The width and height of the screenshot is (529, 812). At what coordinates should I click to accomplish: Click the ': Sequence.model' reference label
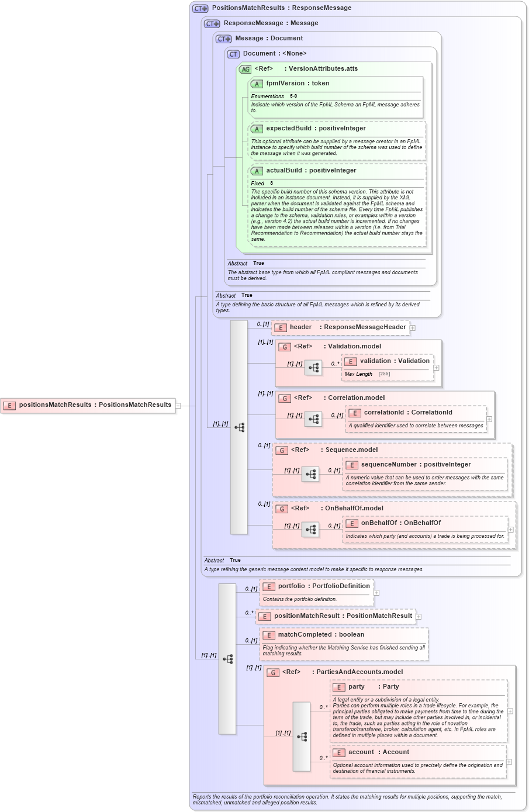tap(349, 450)
